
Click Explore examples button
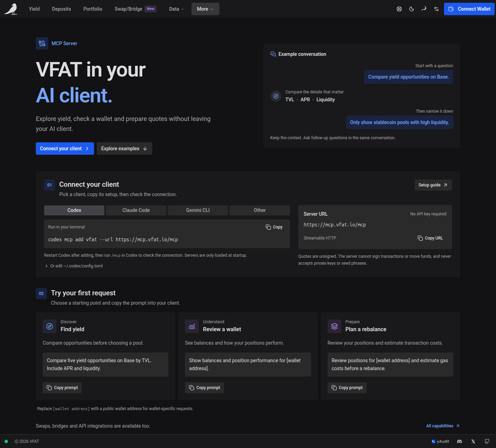124,149
